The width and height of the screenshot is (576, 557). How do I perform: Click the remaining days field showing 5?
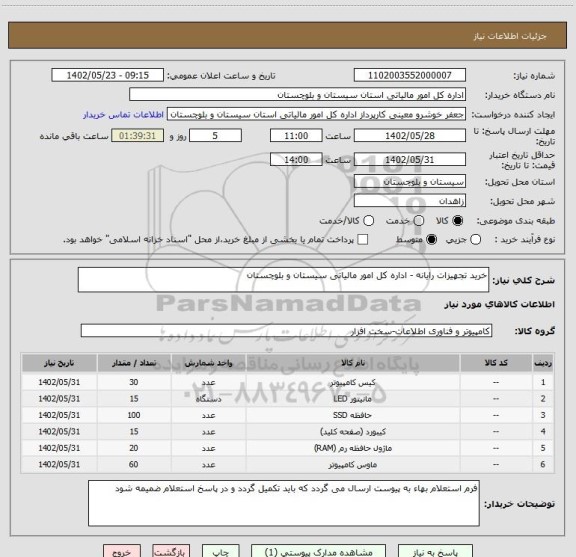[x=215, y=136]
